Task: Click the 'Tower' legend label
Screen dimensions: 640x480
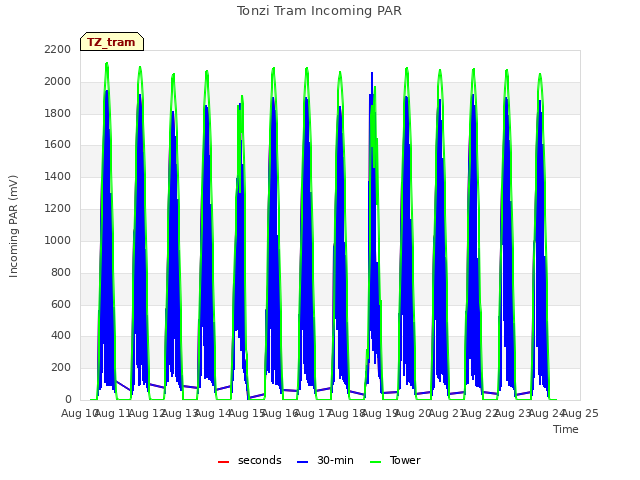Action: pyautogui.click(x=405, y=460)
